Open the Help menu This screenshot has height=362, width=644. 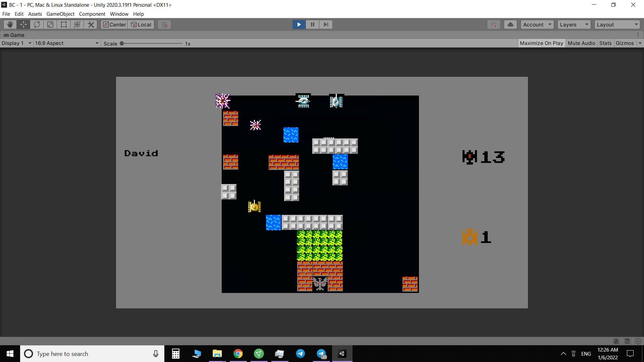tap(138, 14)
